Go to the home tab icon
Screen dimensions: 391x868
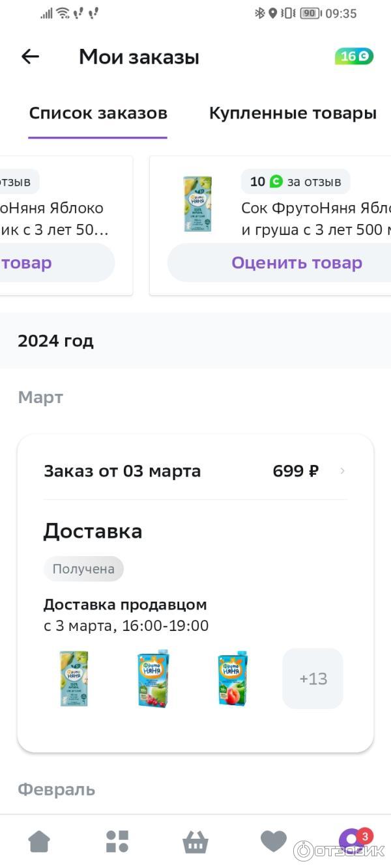(x=39, y=841)
